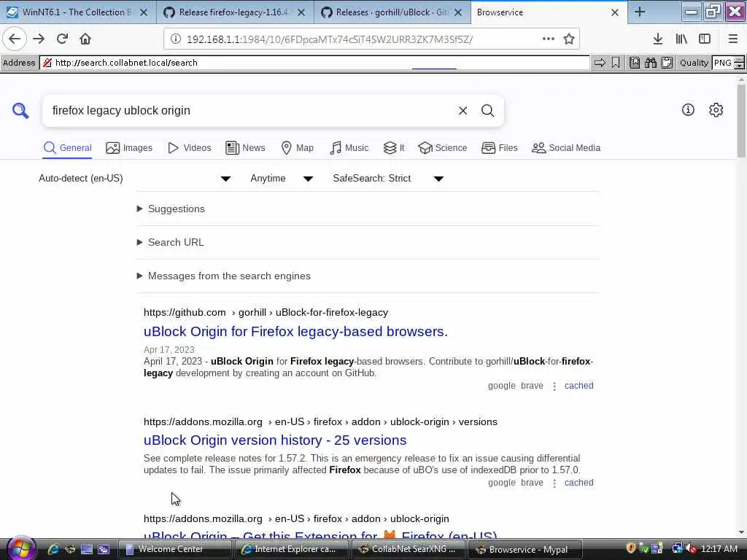Open the about info circle icon
The width and height of the screenshot is (747, 560).
pos(688,110)
